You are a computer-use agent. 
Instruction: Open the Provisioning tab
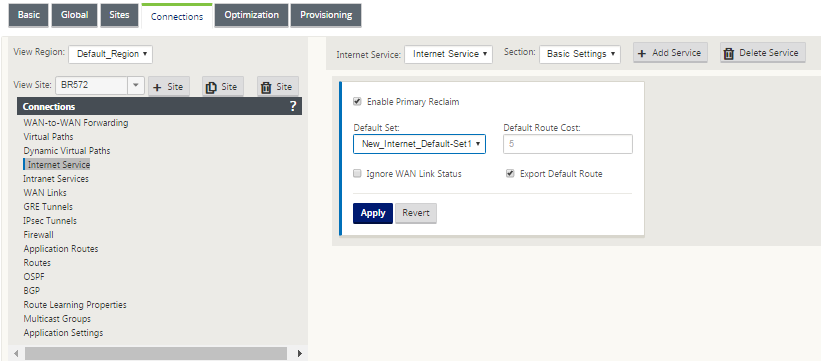click(326, 15)
